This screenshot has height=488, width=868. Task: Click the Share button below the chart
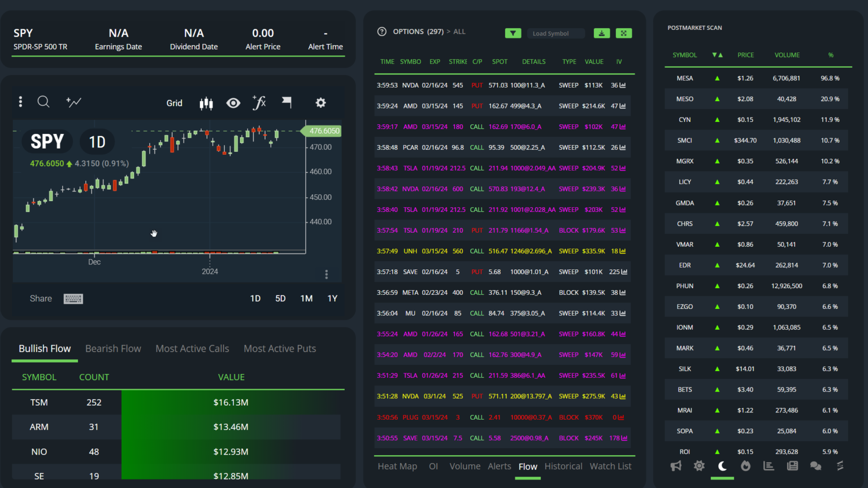click(40, 298)
